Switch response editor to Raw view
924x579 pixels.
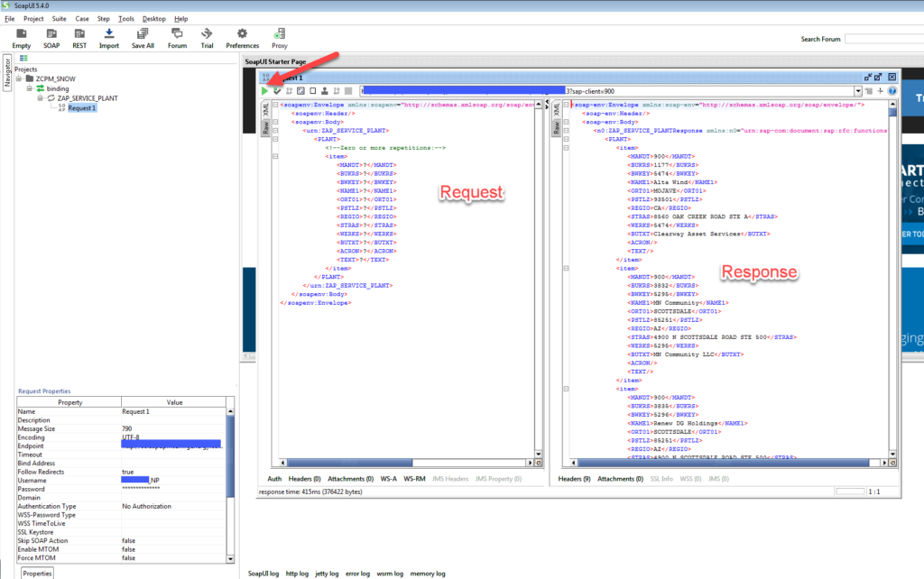pyautogui.click(x=556, y=127)
